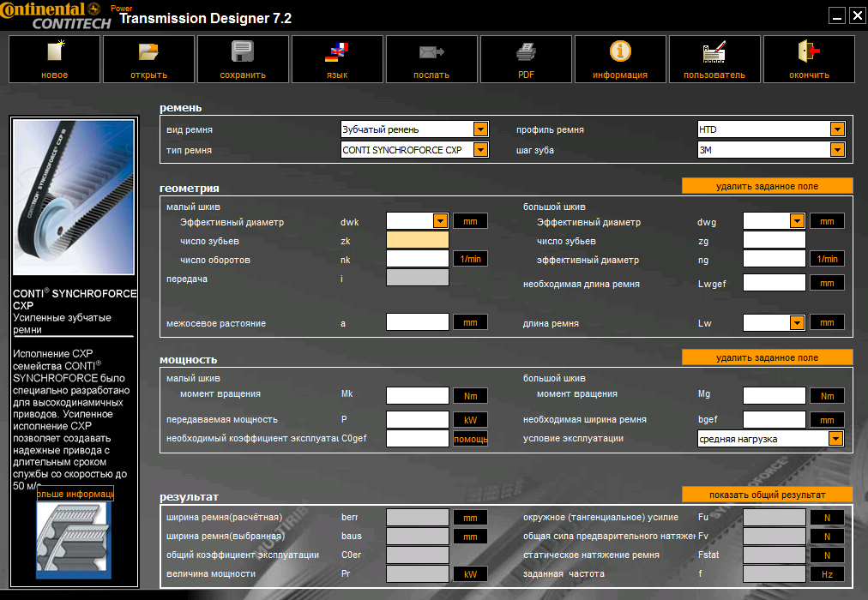Viewport: 868px width, 600px height.
Task: Click the 'новое' new project icon
Action: point(54,59)
